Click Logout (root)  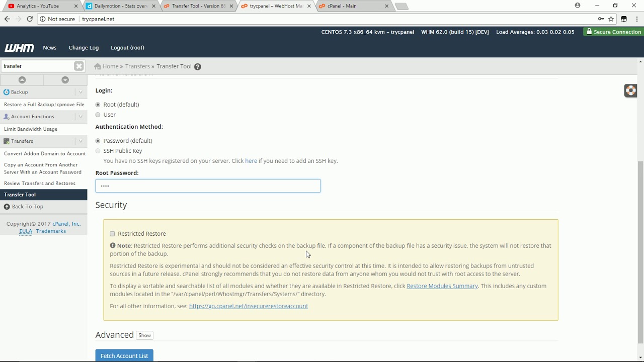click(127, 48)
